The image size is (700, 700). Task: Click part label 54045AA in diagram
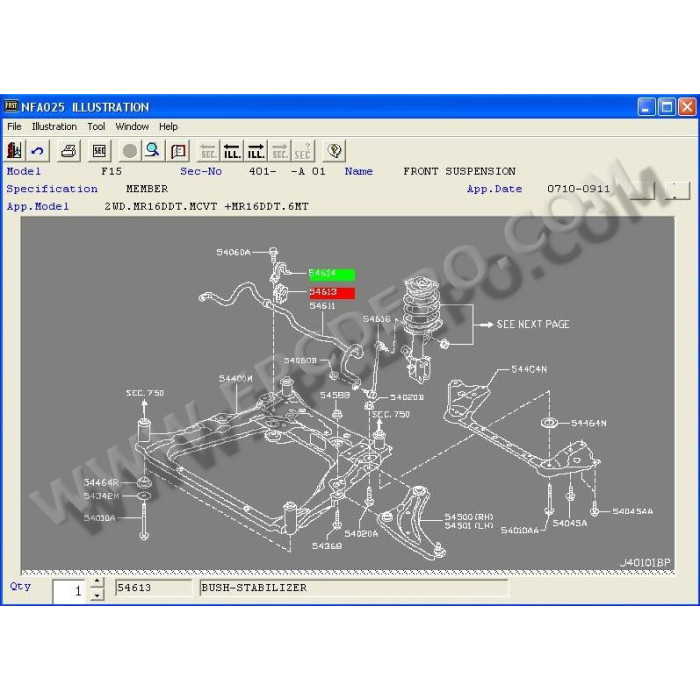tap(633, 511)
